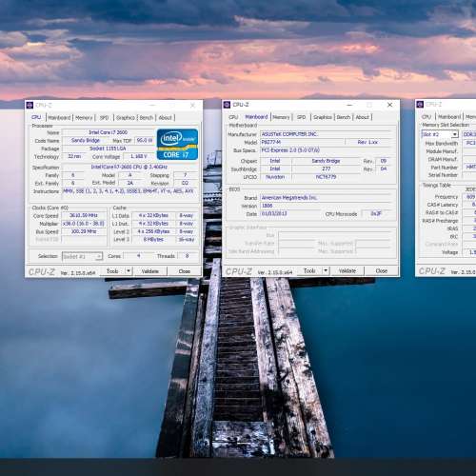Viewport: 476px width, 476px height.
Task: Open Mainboard tab in the Memory Slot Selection window
Action: pyautogui.click(x=449, y=117)
